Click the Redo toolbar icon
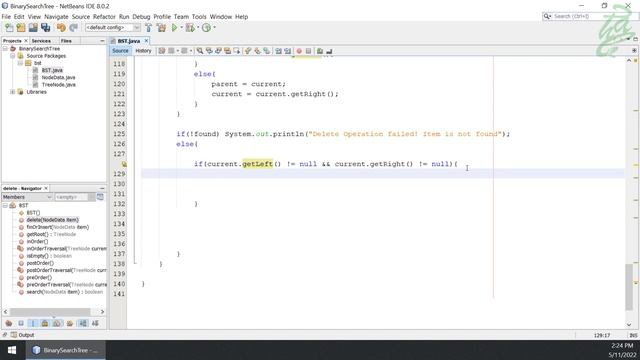The height and width of the screenshot is (360, 640). pyautogui.click(x=73, y=28)
